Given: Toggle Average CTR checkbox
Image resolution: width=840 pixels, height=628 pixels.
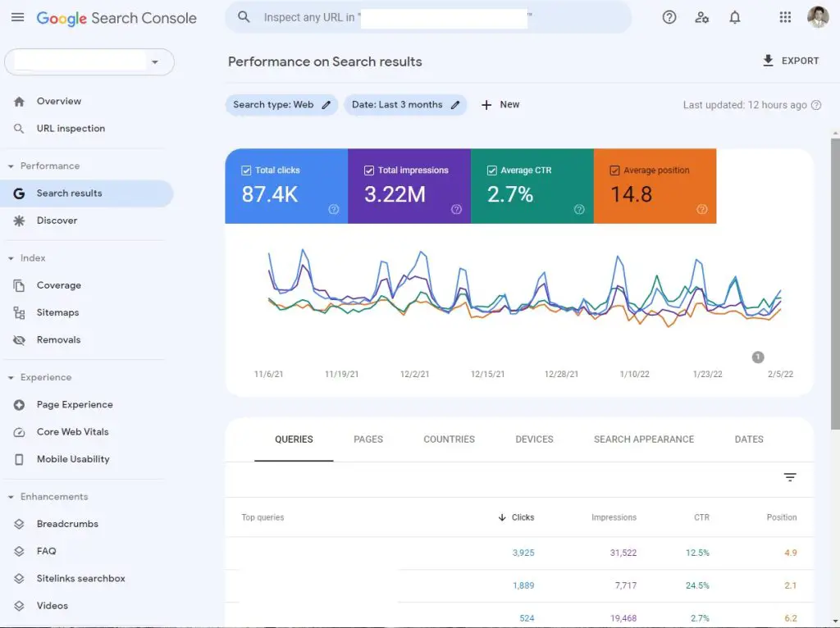Looking at the screenshot, I should click(x=492, y=171).
